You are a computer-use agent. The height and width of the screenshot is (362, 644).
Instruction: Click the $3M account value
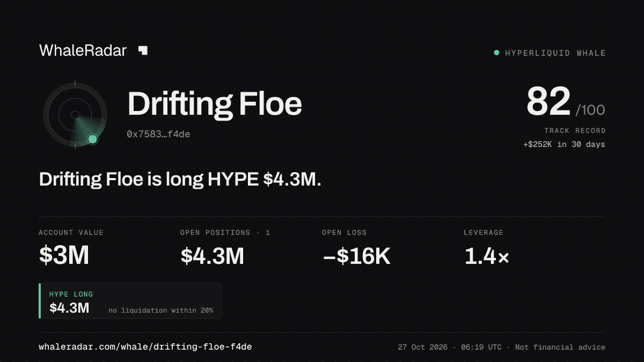[x=64, y=256]
